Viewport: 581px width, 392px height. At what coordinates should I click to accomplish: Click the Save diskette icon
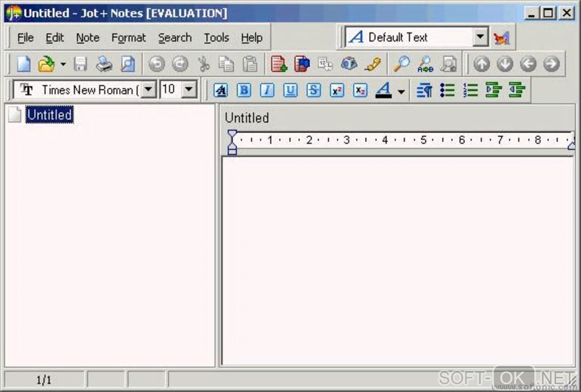[80, 64]
